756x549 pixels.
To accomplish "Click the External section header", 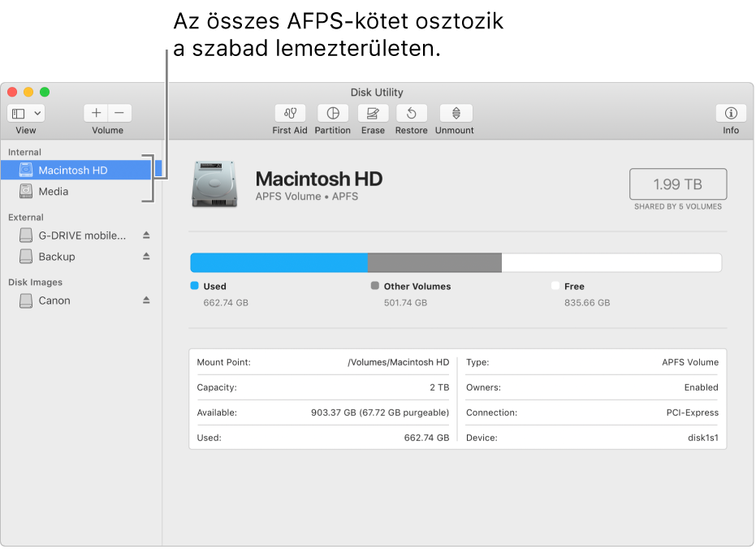I will pos(25,218).
